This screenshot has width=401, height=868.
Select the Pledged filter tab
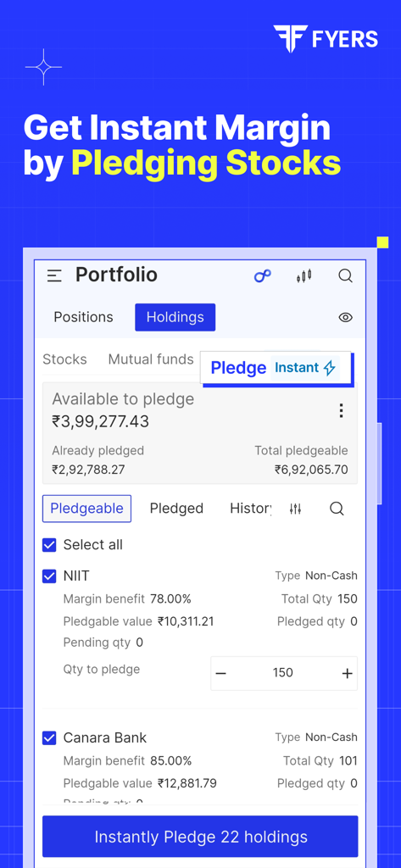pyautogui.click(x=176, y=509)
